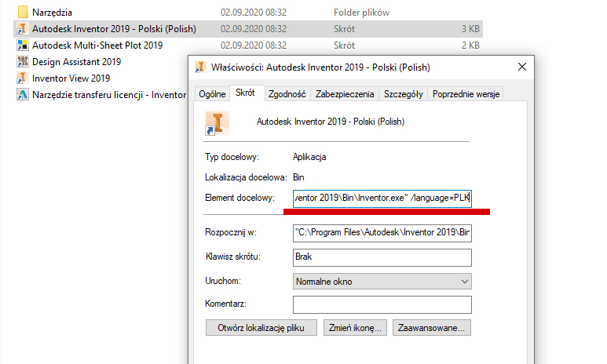
Task: Select the Design Assistant 2019 file name
Action: (x=77, y=62)
